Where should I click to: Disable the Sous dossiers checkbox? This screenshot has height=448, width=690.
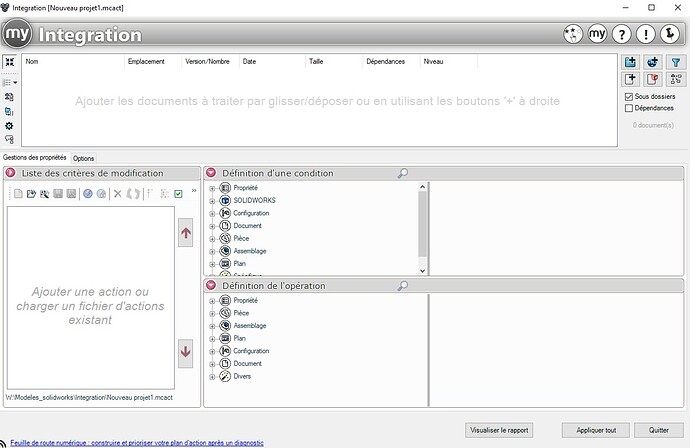(628, 96)
